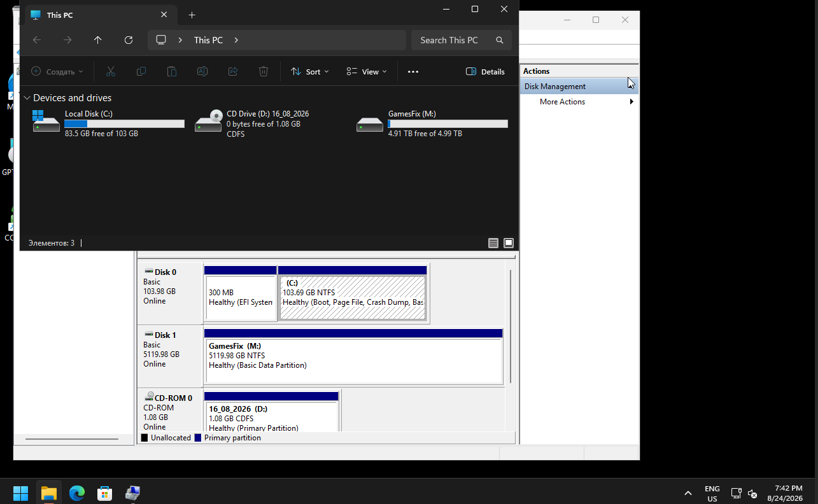
Task: Select Disk Management in Actions pane
Action: pyautogui.click(x=579, y=87)
